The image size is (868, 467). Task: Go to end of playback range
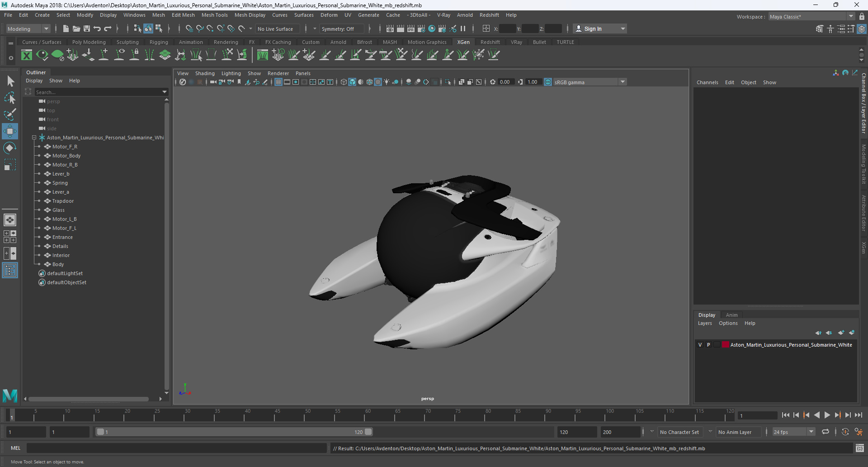[858, 415]
